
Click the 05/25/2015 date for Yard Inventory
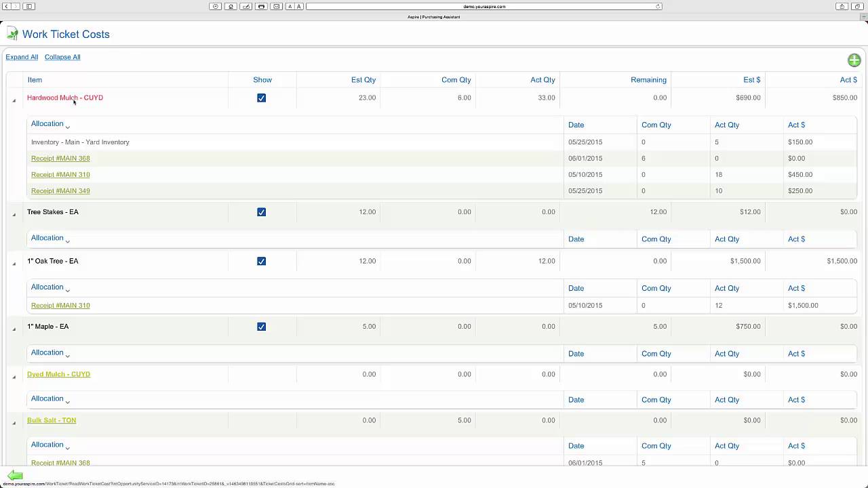click(585, 142)
